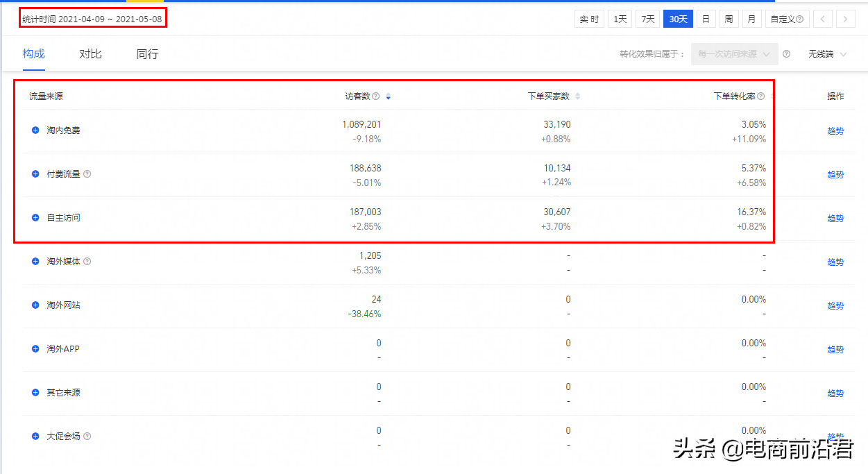Go to previous date period arrow
The width and height of the screenshot is (868, 474).
point(822,19)
